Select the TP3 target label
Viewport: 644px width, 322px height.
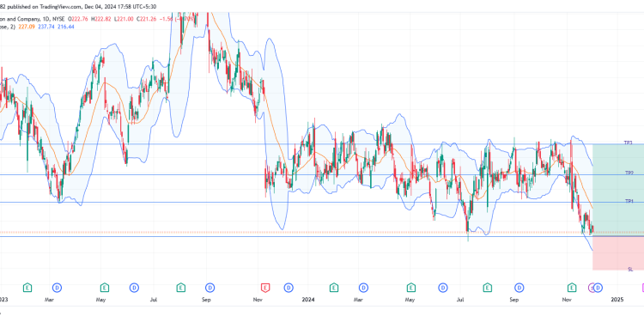629,143
